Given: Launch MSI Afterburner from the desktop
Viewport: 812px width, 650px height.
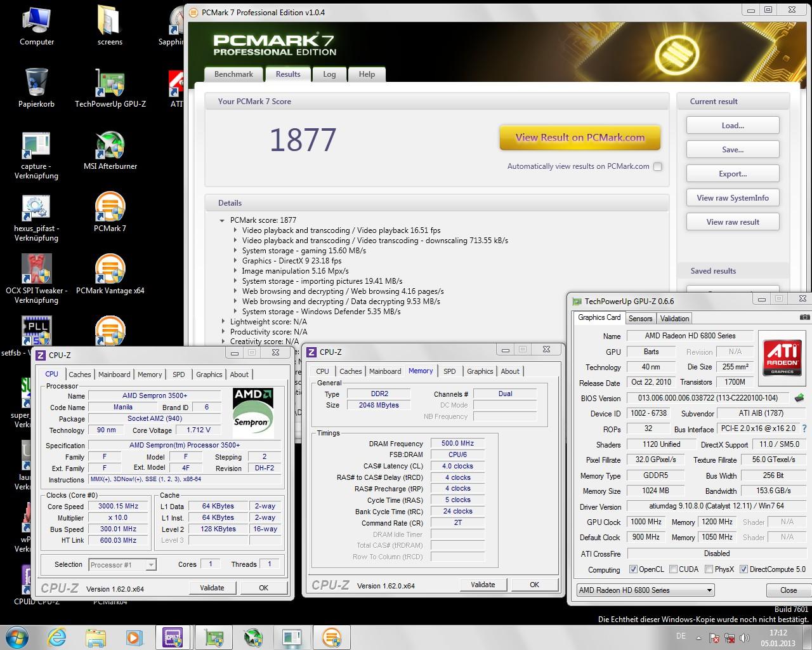Looking at the screenshot, I should tap(110, 150).
